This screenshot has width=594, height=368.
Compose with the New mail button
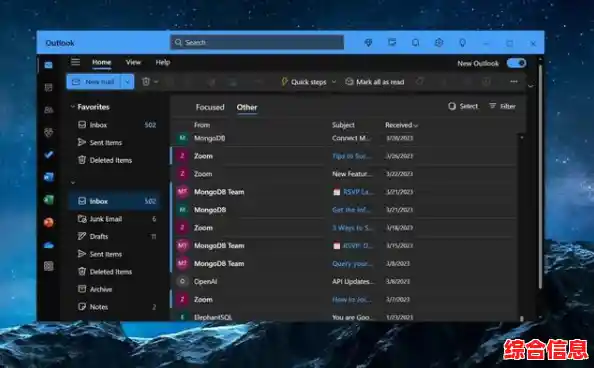(94, 81)
